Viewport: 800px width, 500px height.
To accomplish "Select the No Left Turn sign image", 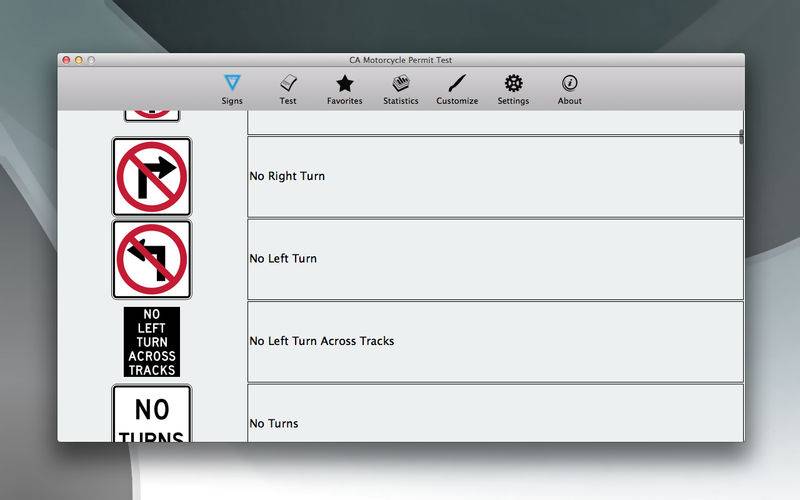I will tap(152, 259).
